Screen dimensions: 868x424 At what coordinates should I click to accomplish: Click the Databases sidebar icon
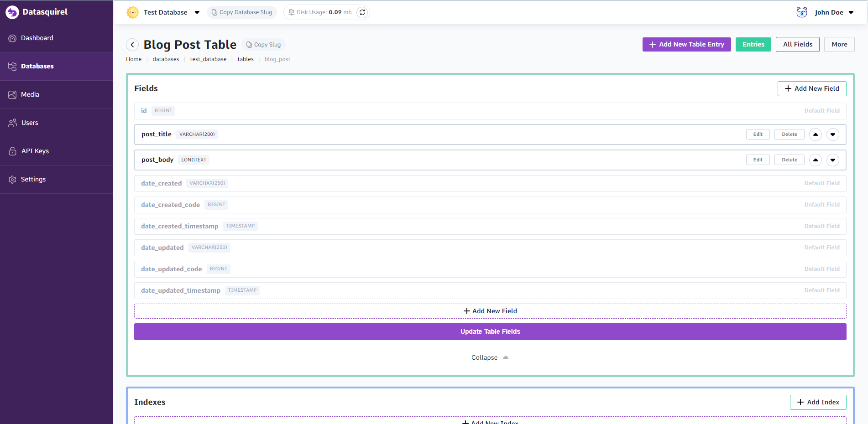point(12,67)
